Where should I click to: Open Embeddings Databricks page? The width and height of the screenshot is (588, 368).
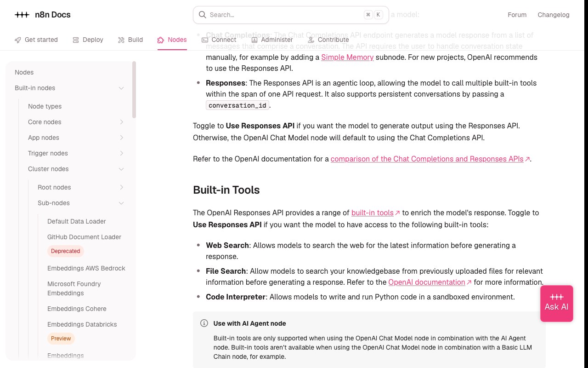pyautogui.click(x=82, y=324)
